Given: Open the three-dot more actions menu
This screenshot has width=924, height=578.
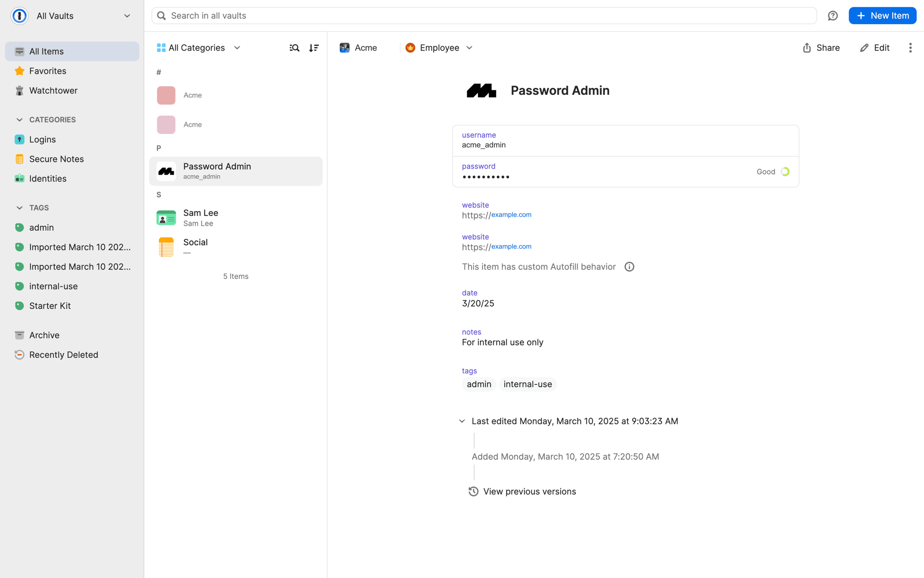Looking at the screenshot, I should tap(910, 48).
